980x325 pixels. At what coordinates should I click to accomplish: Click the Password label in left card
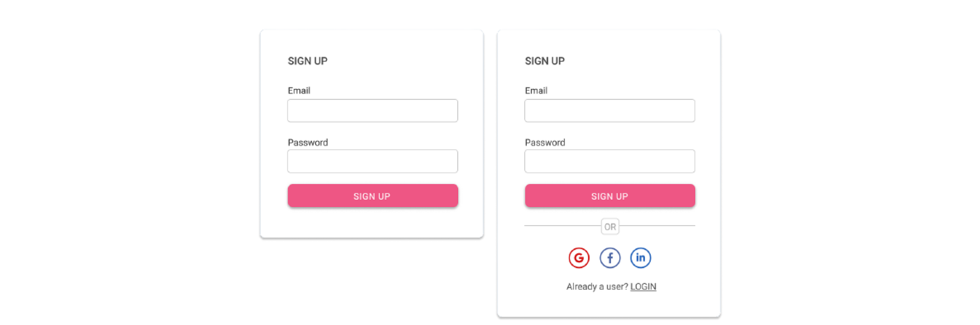pos(308,142)
